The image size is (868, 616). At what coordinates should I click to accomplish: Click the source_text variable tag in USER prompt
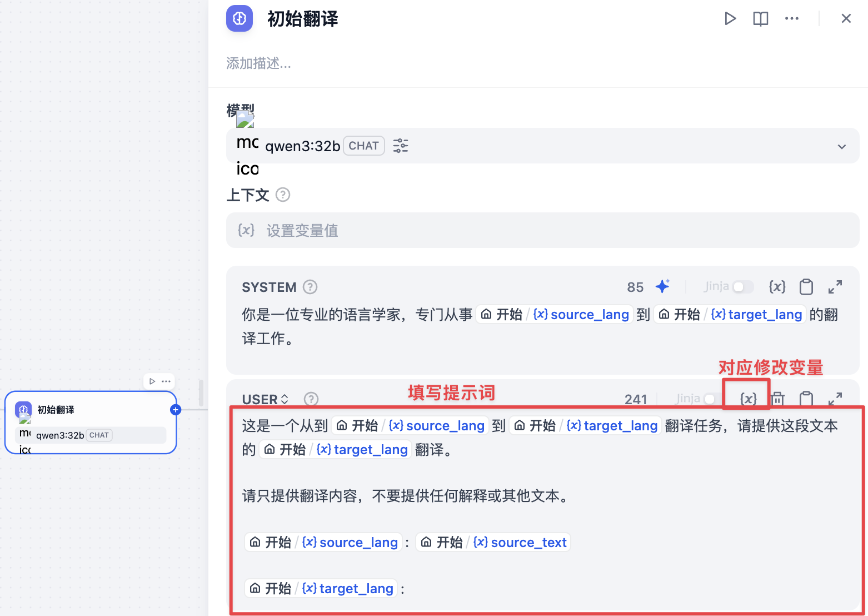click(x=493, y=543)
